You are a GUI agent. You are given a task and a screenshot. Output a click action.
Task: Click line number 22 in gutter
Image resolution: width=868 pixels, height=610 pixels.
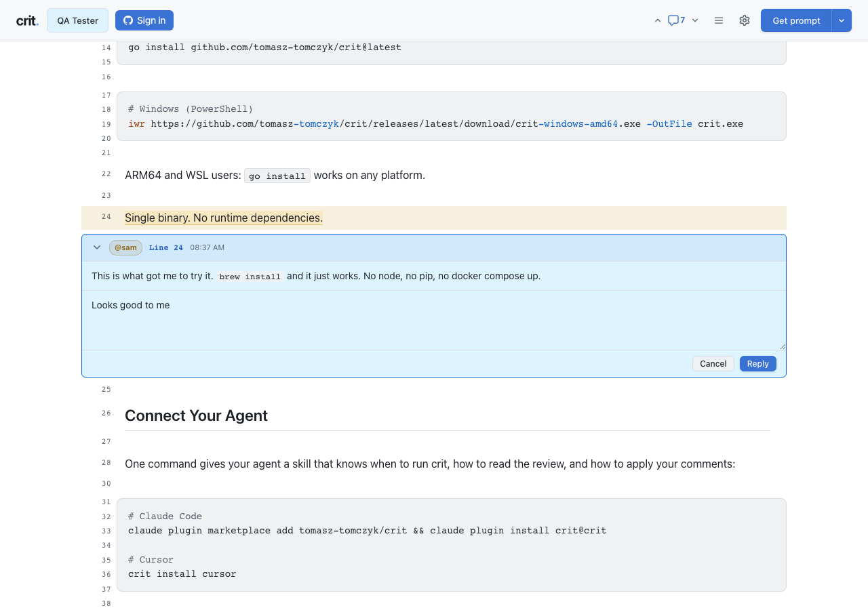coord(106,174)
